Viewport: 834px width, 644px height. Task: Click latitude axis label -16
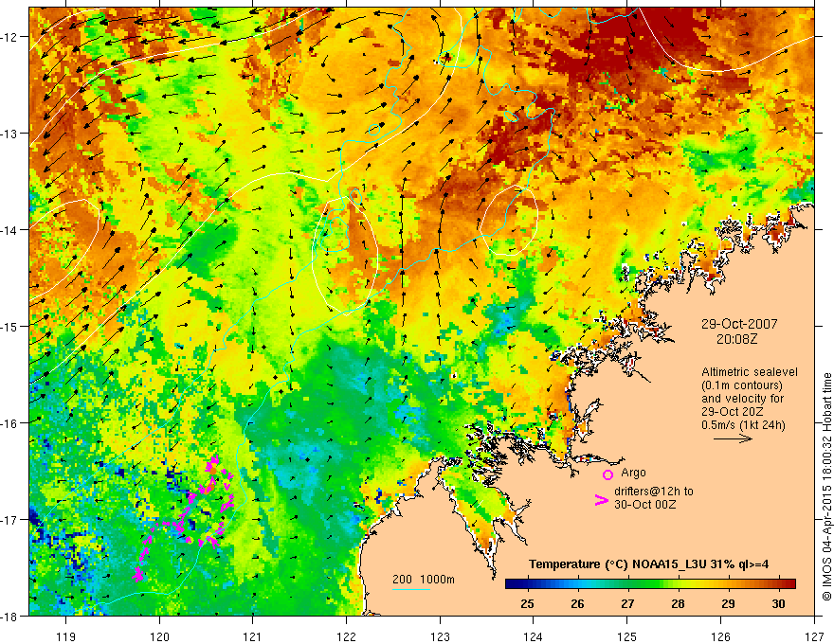pyautogui.click(x=9, y=423)
